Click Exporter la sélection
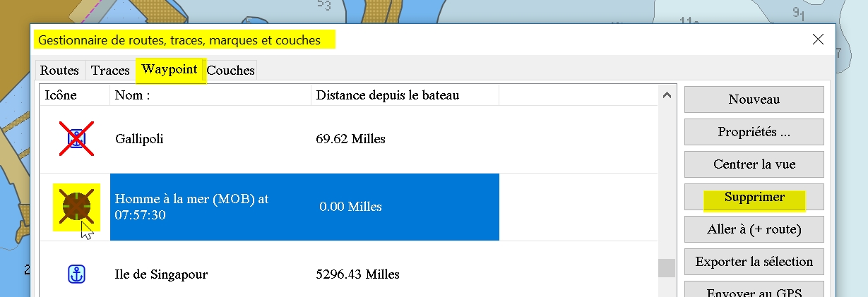Image resolution: width=868 pixels, height=297 pixels. point(754,262)
